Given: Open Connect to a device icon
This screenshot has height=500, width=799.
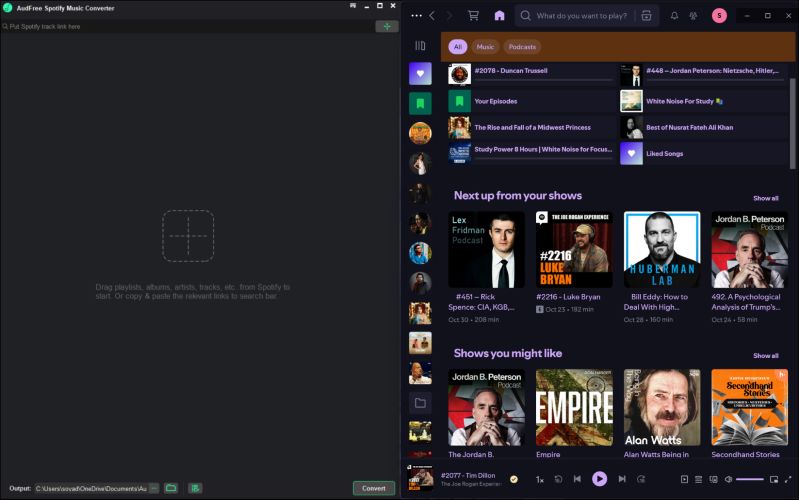Looking at the screenshot, I should (713, 480).
